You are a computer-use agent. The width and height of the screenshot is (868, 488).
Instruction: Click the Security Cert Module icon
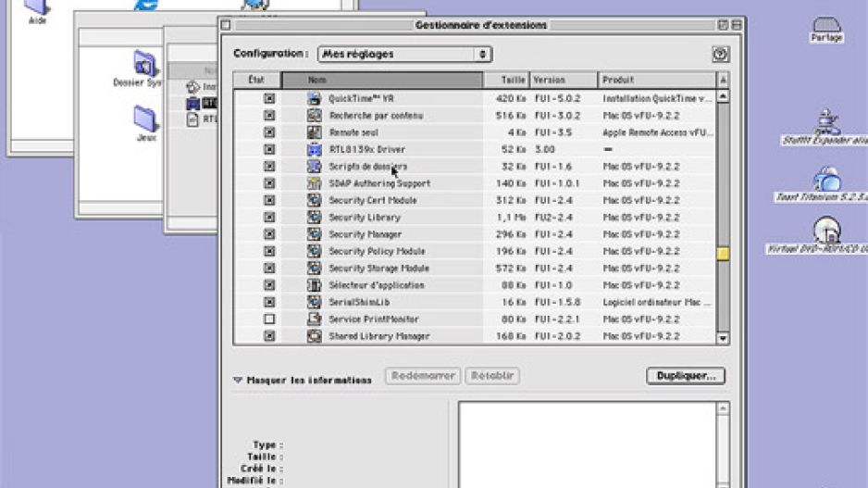point(314,201)
